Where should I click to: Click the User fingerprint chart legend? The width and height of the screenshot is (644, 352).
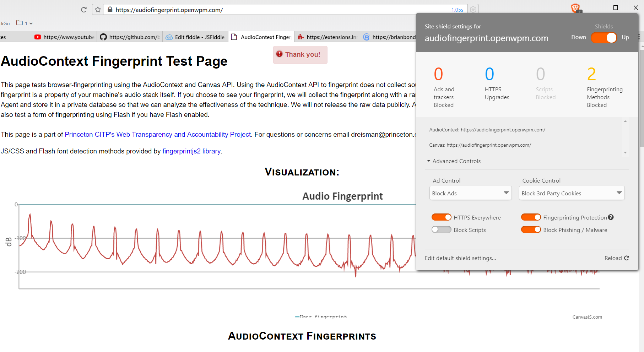tap(321, 317)
